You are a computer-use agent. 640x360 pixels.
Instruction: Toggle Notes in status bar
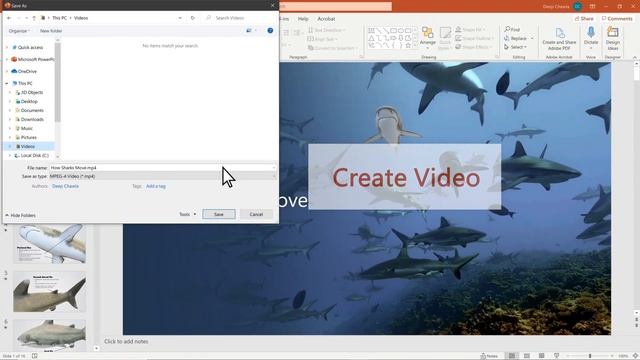[x=489, y=356]
